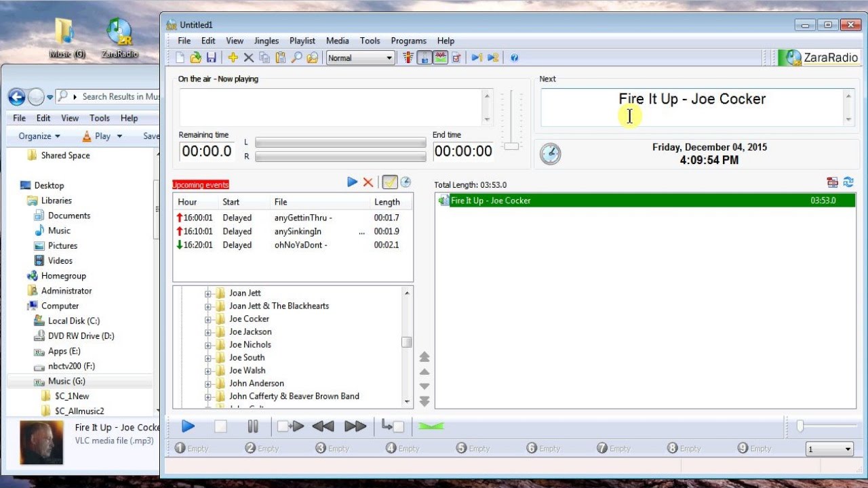The width and height of the screenshot is (868, 488).
Task: Pause playback with the pause button
Action: (253, 426)
